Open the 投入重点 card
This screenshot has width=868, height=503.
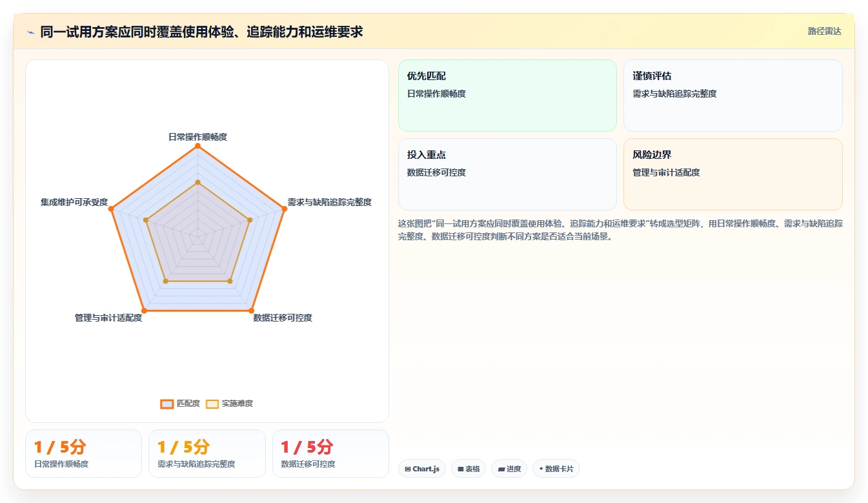click(507, 174)
